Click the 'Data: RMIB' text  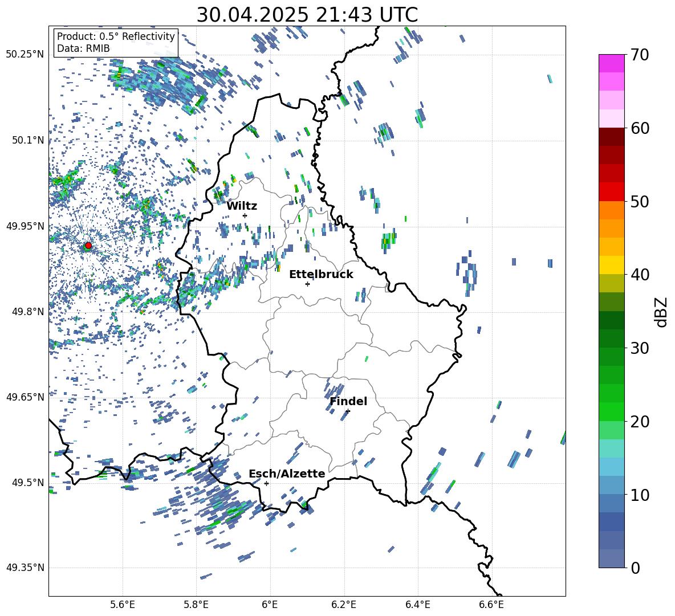point(83,48)
